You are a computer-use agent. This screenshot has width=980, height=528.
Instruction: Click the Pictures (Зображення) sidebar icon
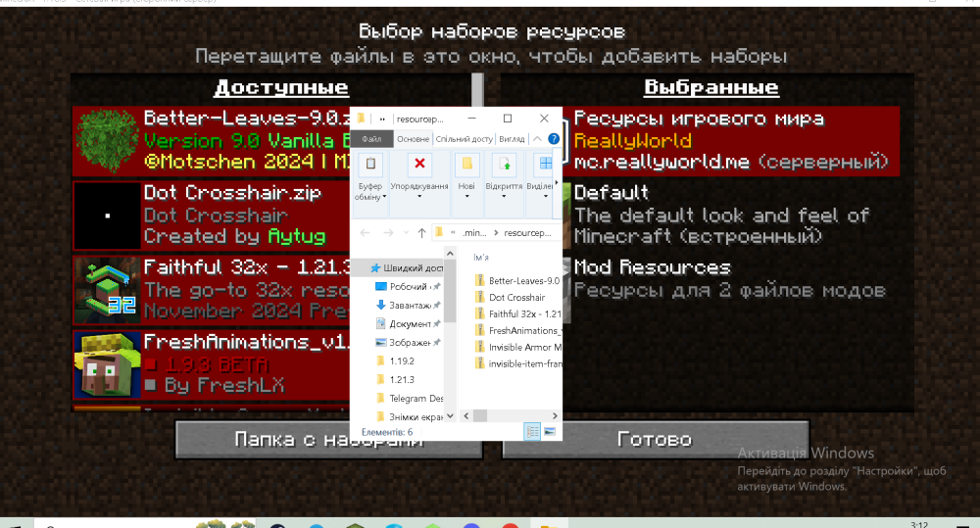[x=380, y=343]
